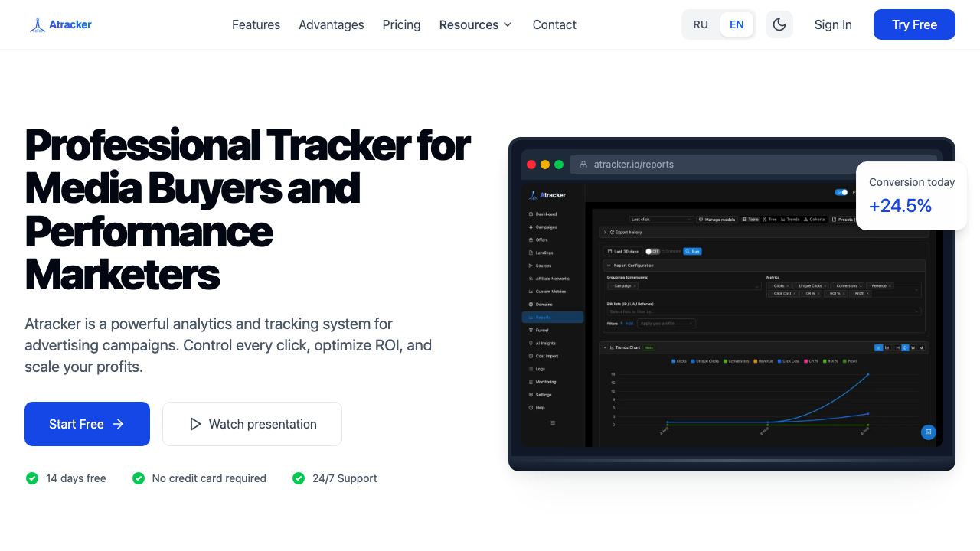Open Affiliate Networks in mockup sidebar
This screenshot has height=551, width=980.
552,279
